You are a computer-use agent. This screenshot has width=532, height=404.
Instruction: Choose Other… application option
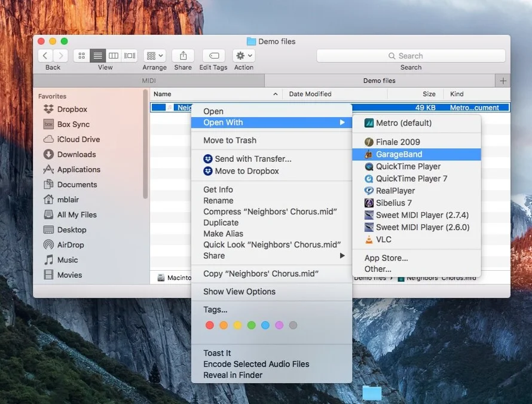417,269
